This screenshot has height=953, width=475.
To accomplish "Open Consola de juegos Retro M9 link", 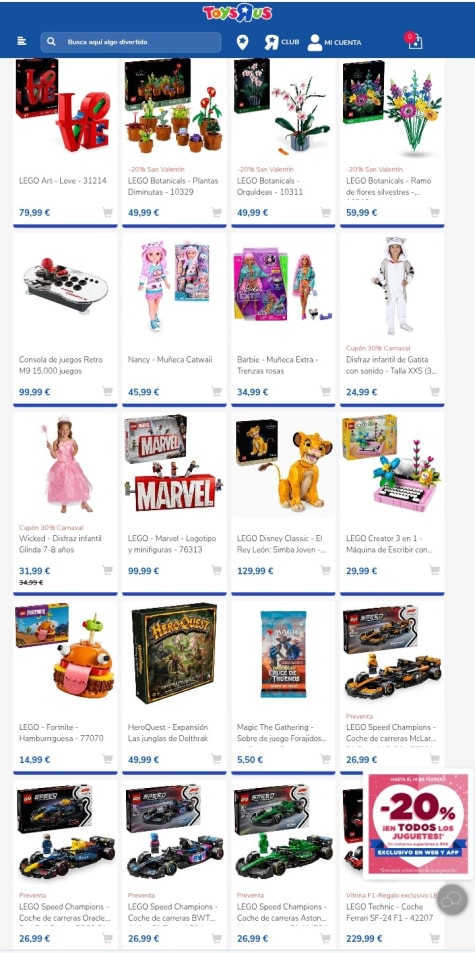I will pyautogui.click(x=60, y=365).
